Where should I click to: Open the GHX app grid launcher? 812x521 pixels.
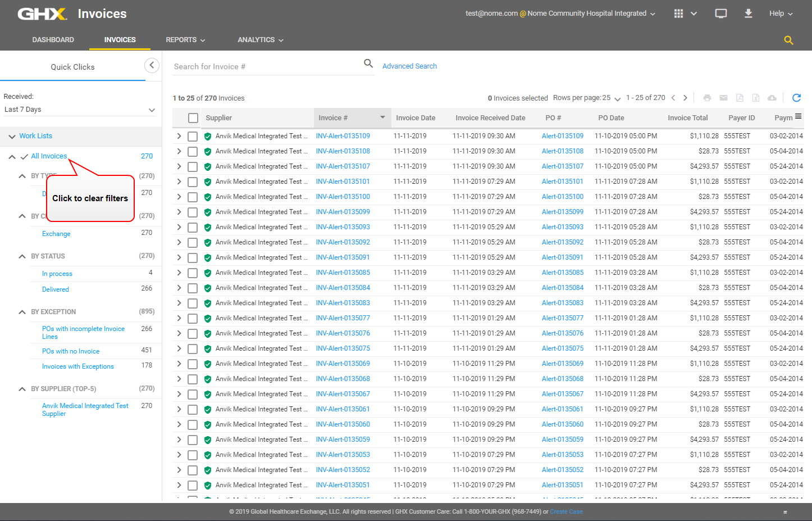click(678, 12)
